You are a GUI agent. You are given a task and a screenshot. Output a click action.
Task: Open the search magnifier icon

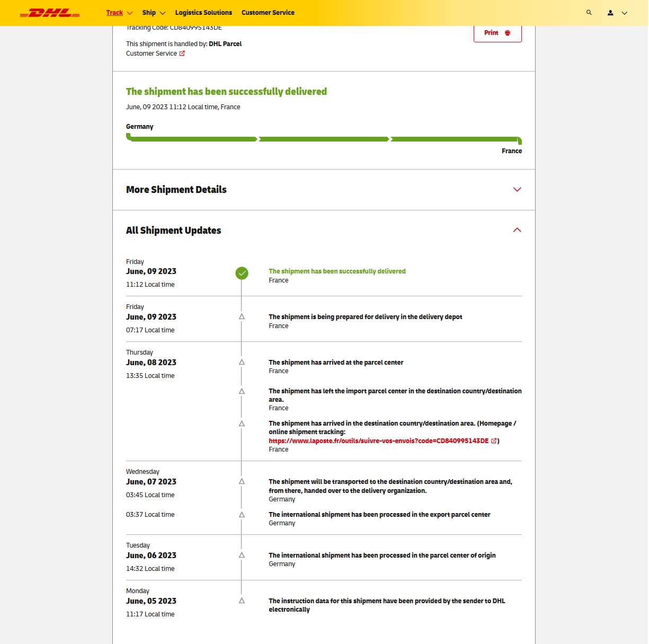(x=589, y=13)
